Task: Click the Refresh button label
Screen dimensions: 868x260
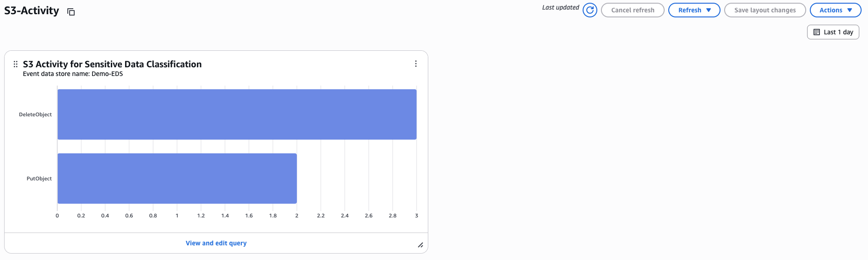Action: [x=689, y=10]
